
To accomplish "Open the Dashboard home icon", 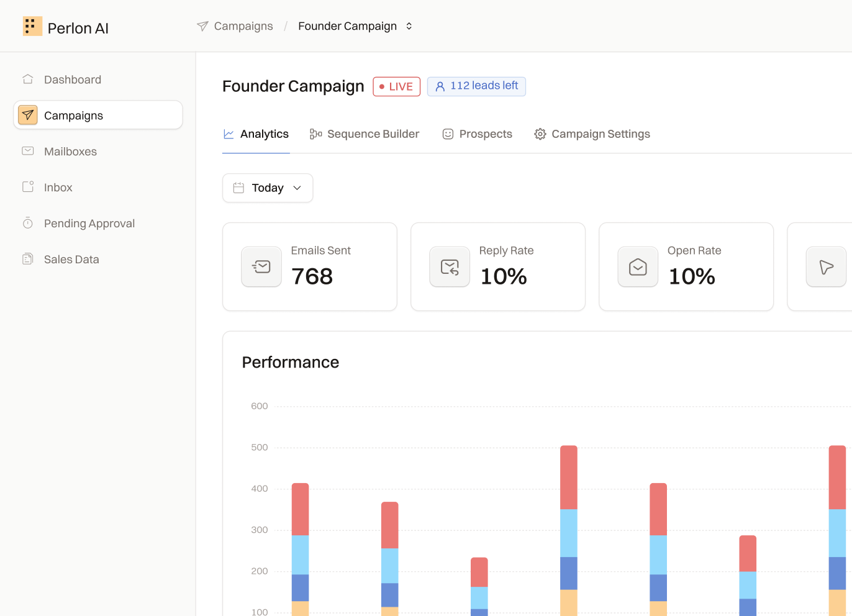I will click(x=28, y=79).
